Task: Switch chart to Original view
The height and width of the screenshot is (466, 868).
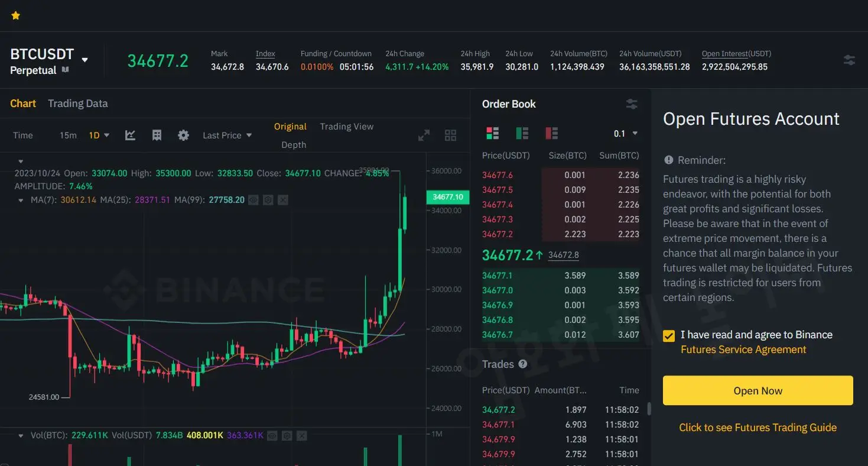Action: (290, 127)
